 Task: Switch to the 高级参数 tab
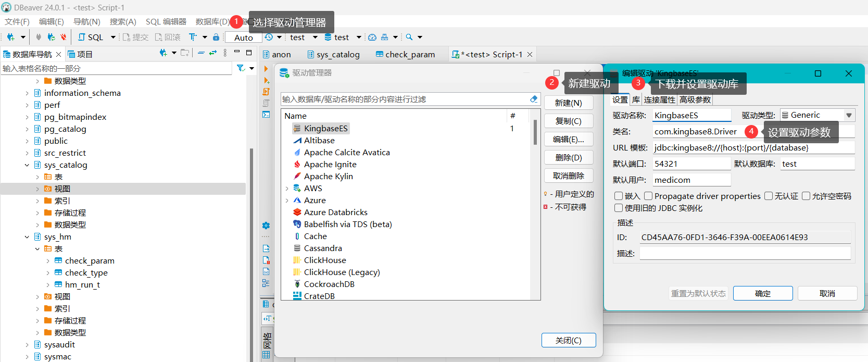tap(695, 100)
